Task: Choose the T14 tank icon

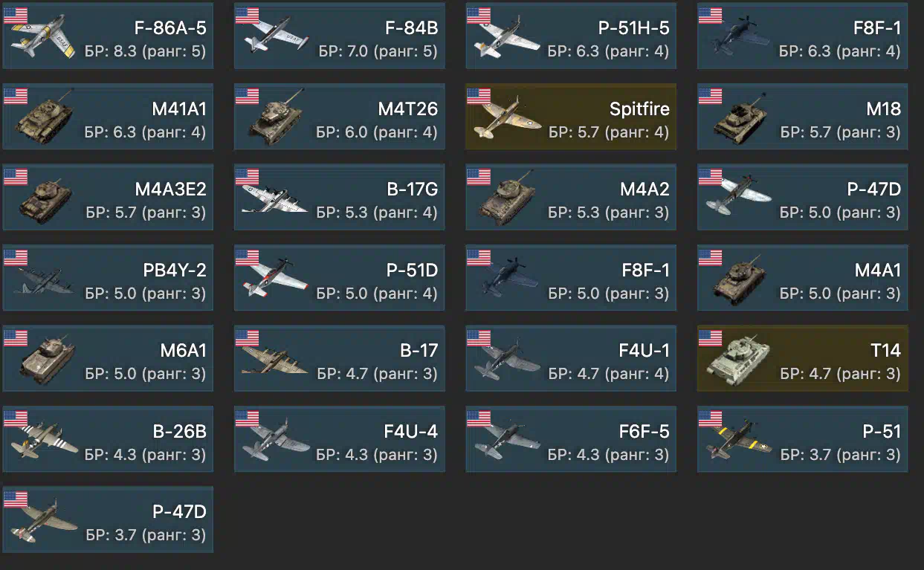Action: tap(739, 357)
